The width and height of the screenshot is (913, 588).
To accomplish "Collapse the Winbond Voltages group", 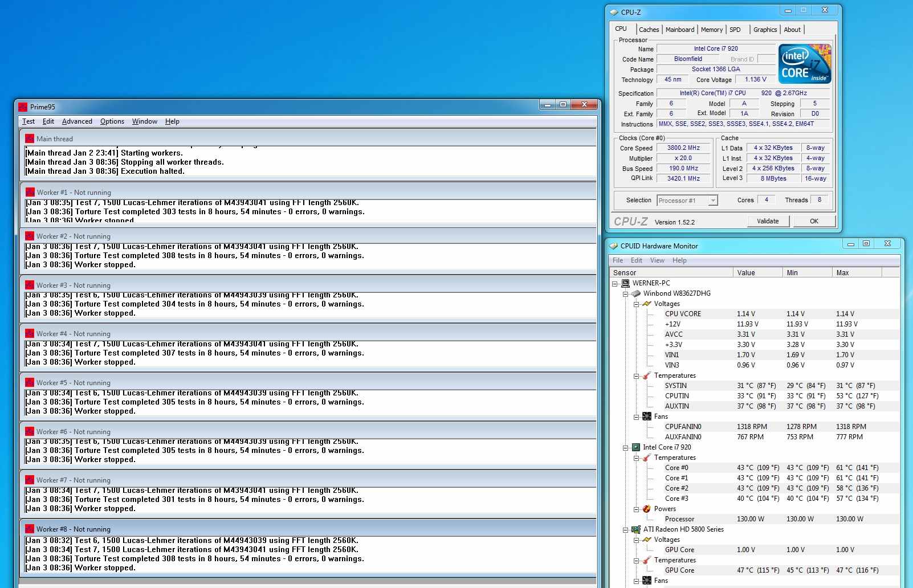I will 637,304.
